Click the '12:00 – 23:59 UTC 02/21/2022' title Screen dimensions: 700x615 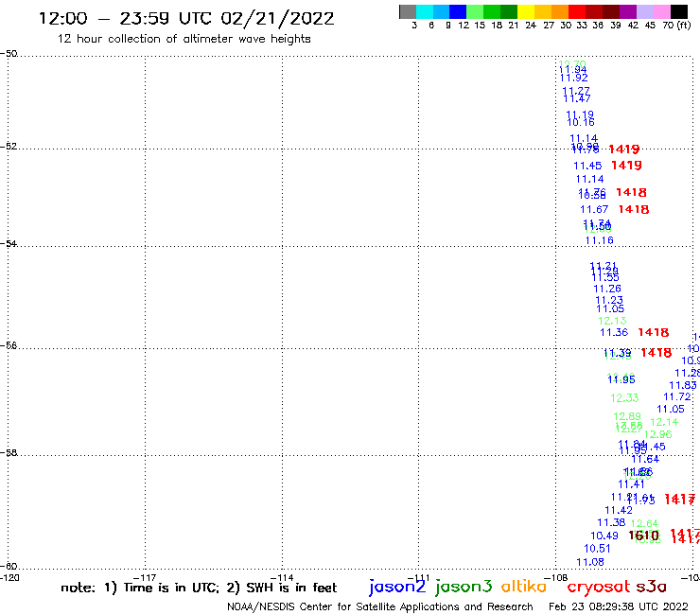186,18
